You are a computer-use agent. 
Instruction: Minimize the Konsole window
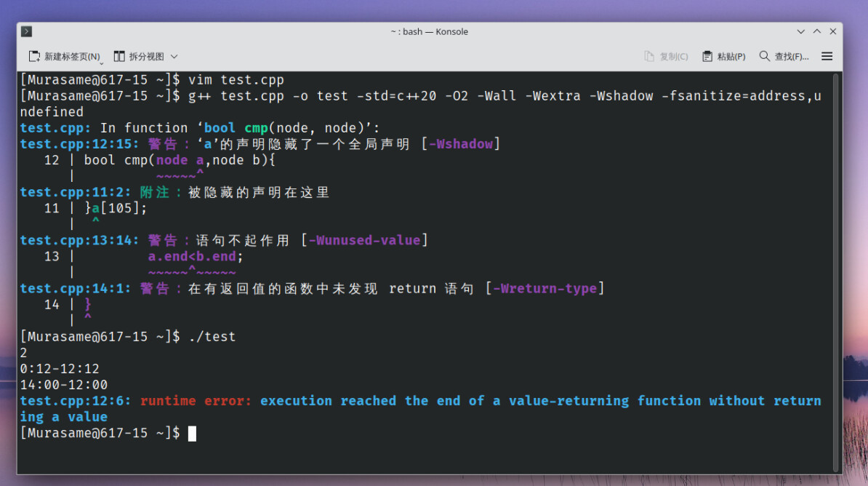pyautogui.click(x=800, y=31)
